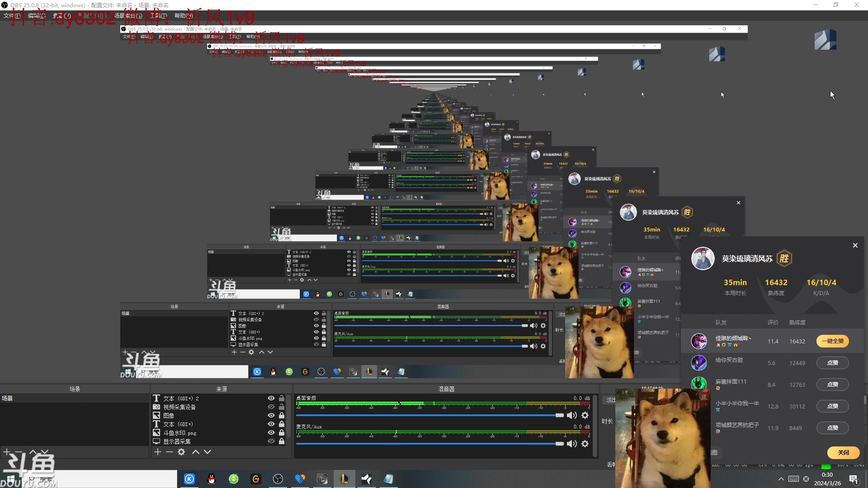The height and width of the screenshot is (488, 868).
Task: Open the gray round-logo app in taskbar
Action: 322,479
